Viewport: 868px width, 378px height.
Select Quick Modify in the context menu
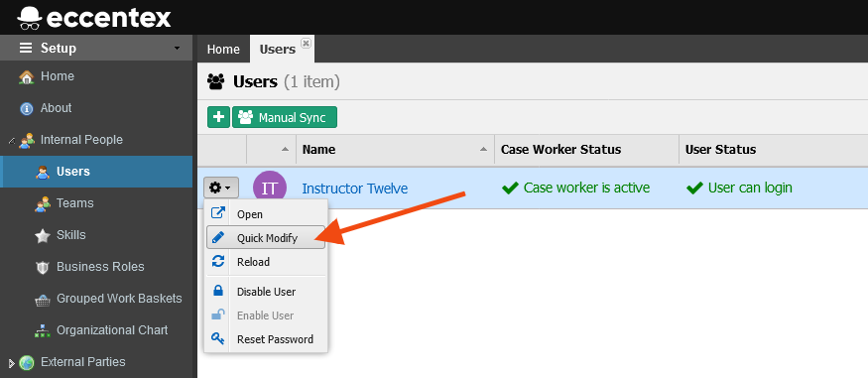pyautogui.click(x=266, y=238)
